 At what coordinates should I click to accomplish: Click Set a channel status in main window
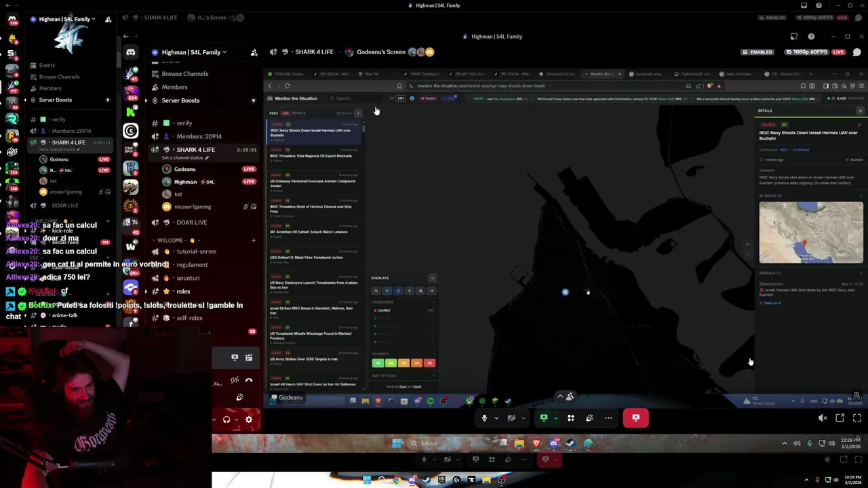[x=184, y=158]
